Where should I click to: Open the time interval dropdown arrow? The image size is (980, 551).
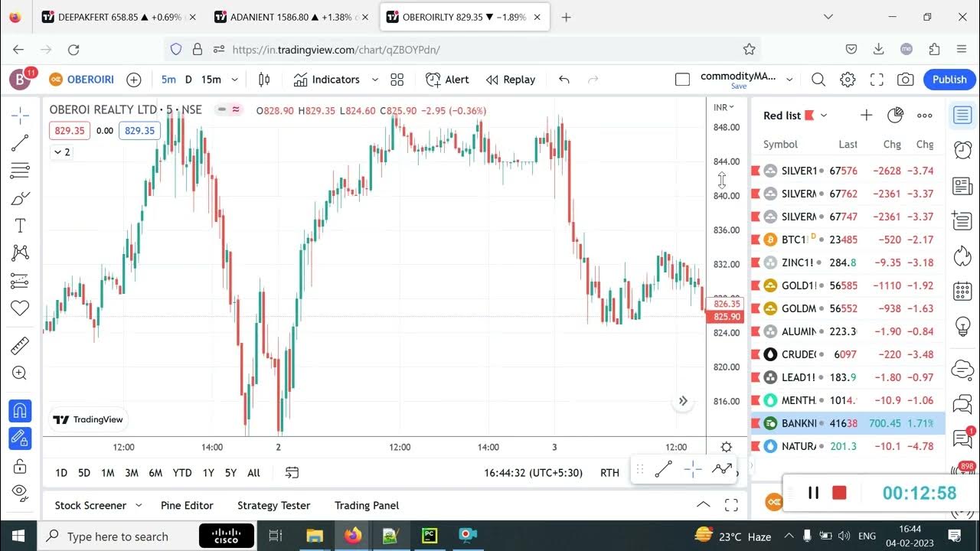coord(234,80)
